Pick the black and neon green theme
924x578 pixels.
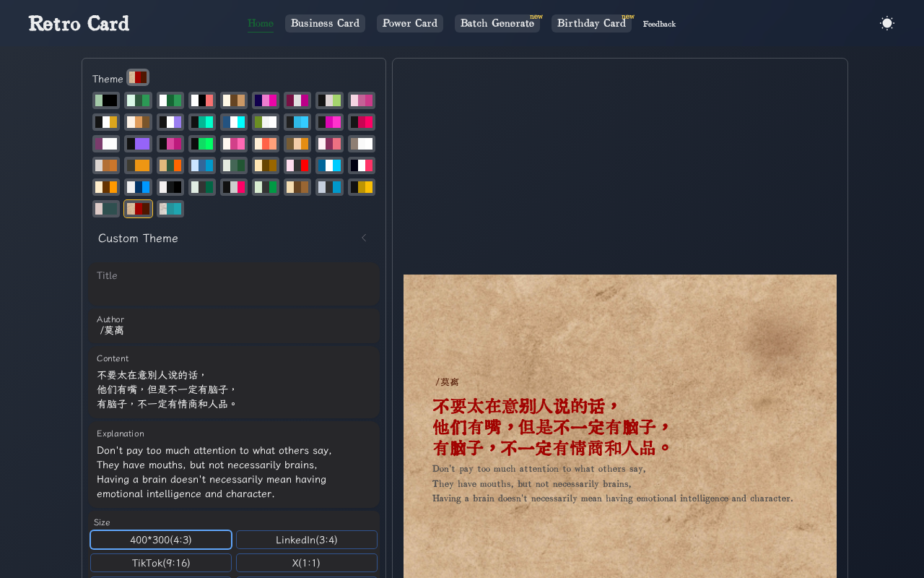(202, 144)
